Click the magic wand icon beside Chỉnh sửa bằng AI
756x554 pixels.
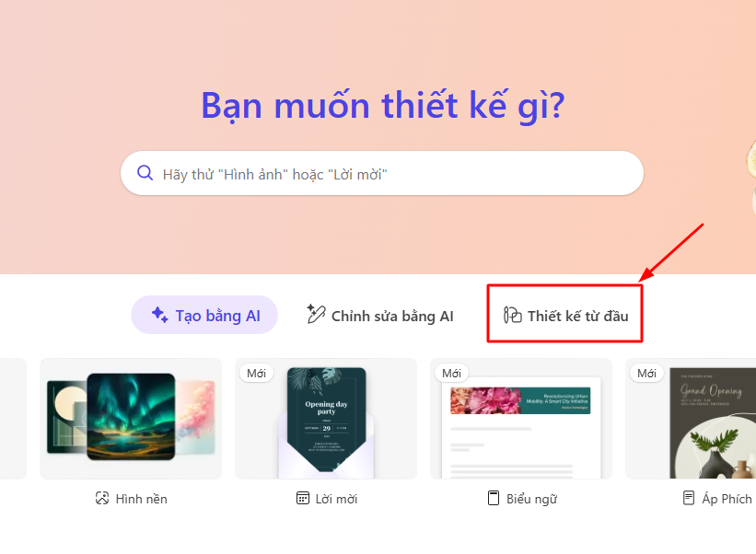click(316, 314)
